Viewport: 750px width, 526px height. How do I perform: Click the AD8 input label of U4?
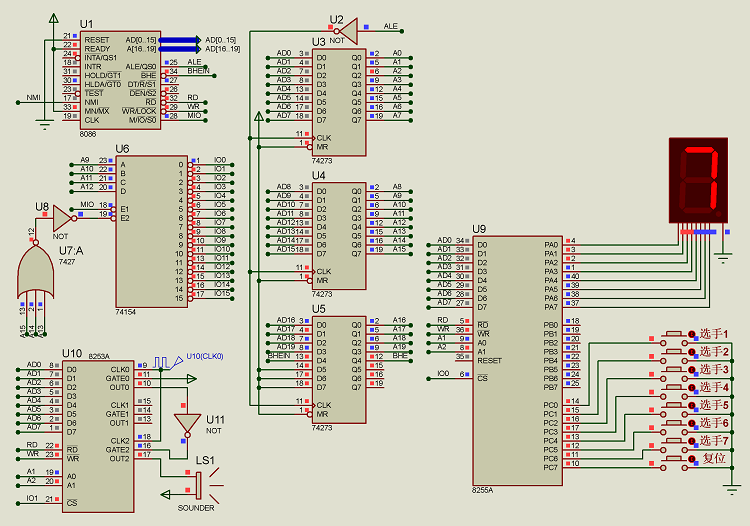tap(284, 186)
